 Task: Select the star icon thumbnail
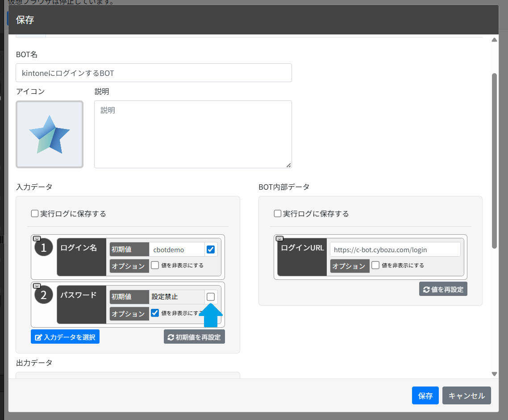coord(50,134)
